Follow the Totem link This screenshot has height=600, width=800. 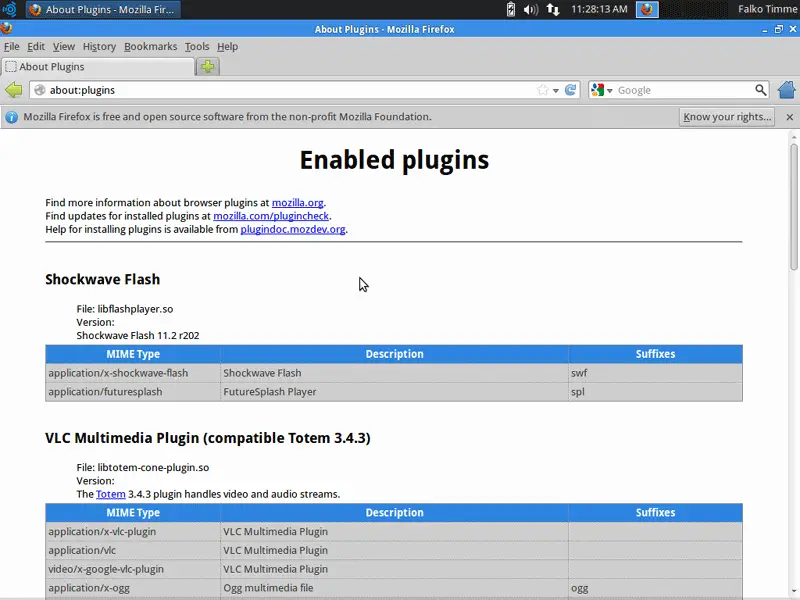tap(111, 494)
